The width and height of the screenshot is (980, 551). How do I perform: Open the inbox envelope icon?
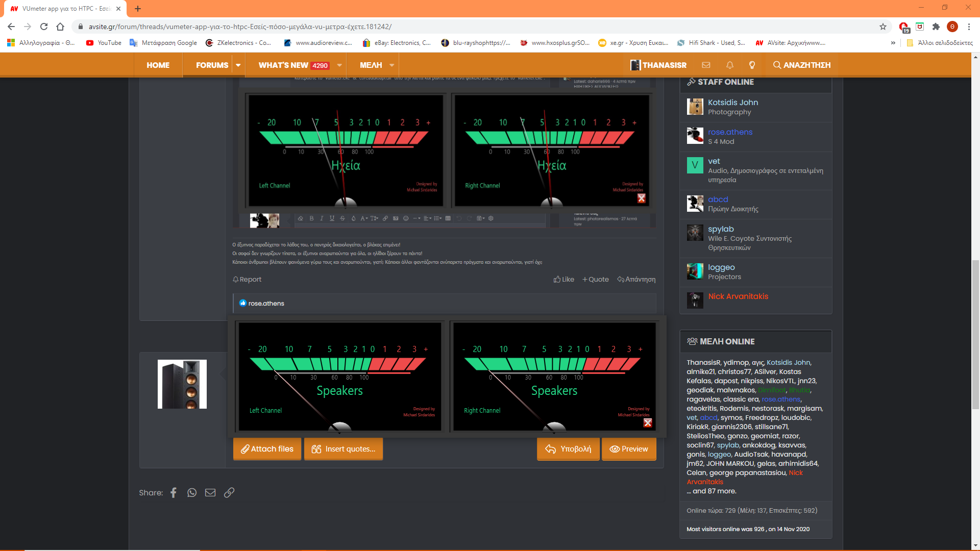[x=706, y=65]
